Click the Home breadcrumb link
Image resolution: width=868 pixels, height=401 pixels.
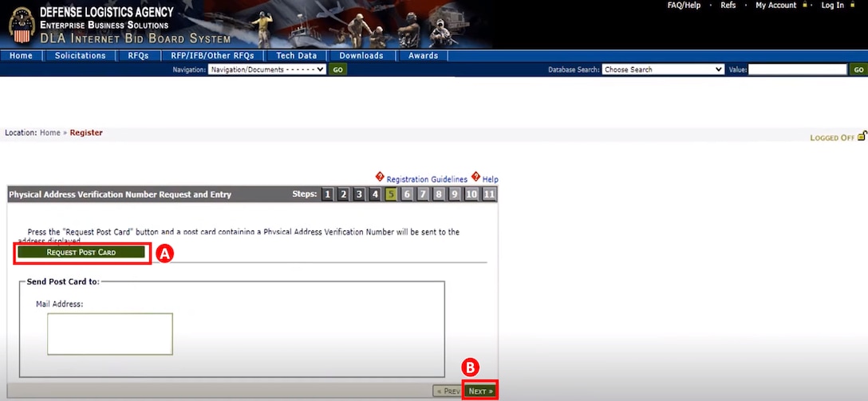[49, 132]
